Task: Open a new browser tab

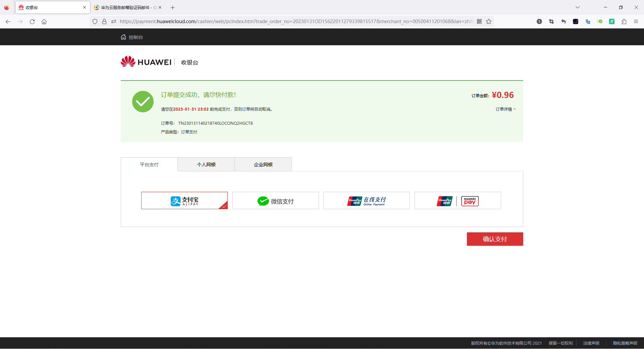Action: point(173,7)
